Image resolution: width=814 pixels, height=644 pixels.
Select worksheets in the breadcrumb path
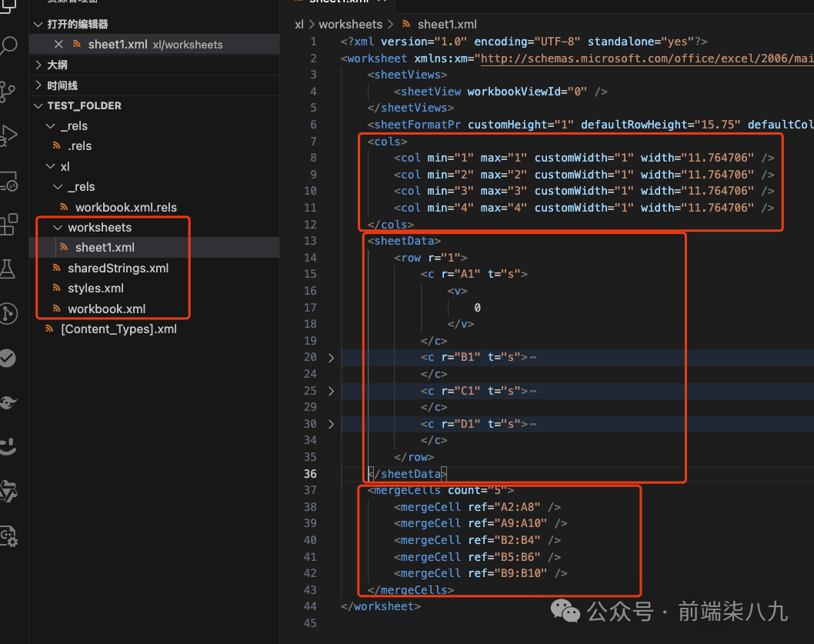(x=350, y=25)
